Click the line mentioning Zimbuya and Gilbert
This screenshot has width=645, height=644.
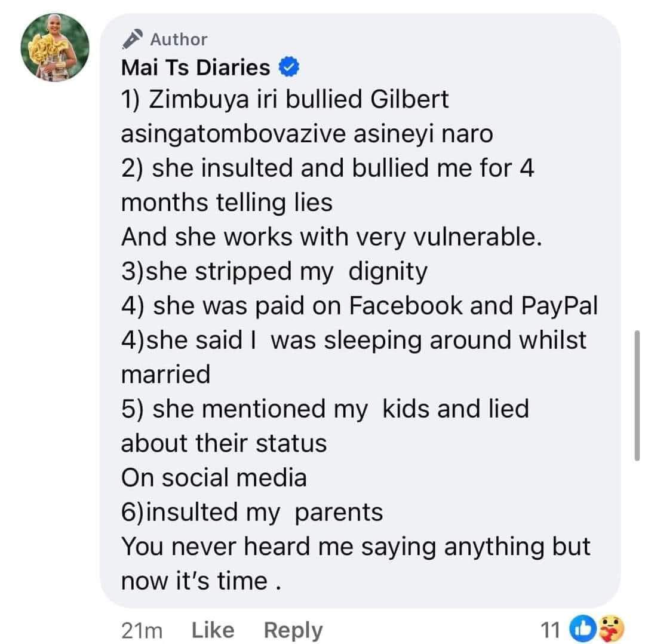(285, 100)
